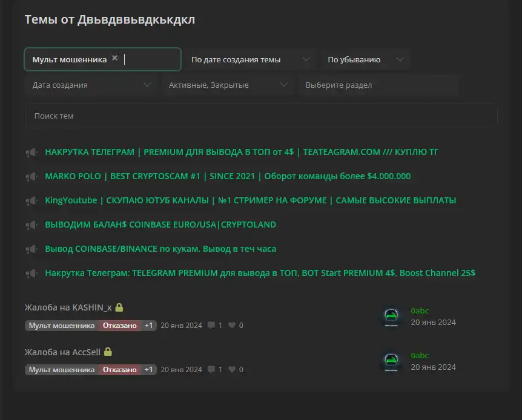Open the По дате создания темы dropdown
522x420 pixels.
[250, 59]
